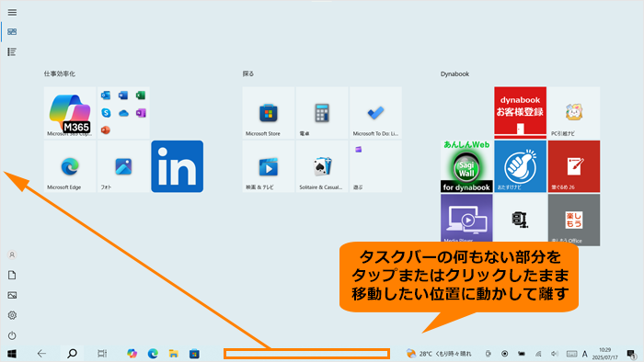Image resolution: width=644 pixels, height=362 pixels.
Task: Open Documents from the sidebar
Action: pos(12,275)
